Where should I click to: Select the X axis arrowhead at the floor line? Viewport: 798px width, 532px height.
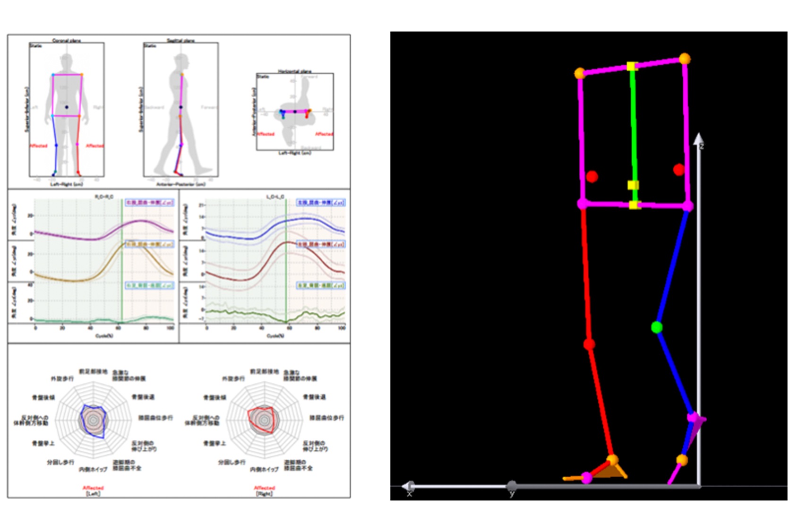(408, 486)
